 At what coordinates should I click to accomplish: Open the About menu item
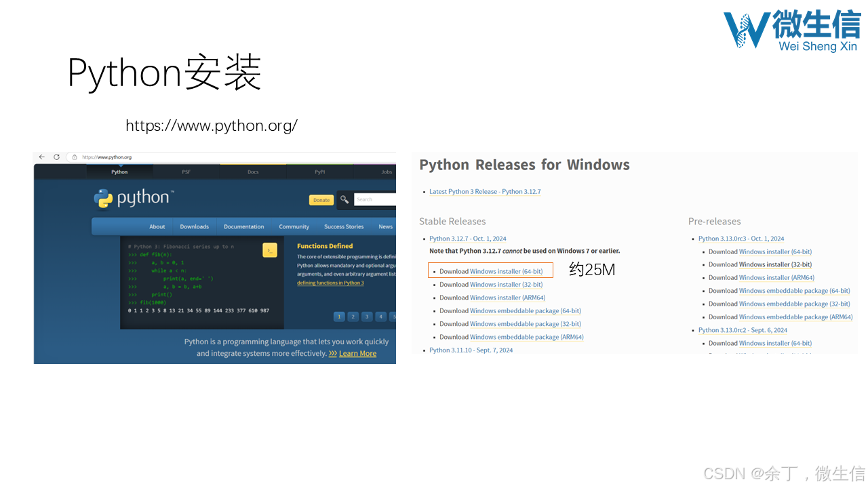tap(157, 226)
